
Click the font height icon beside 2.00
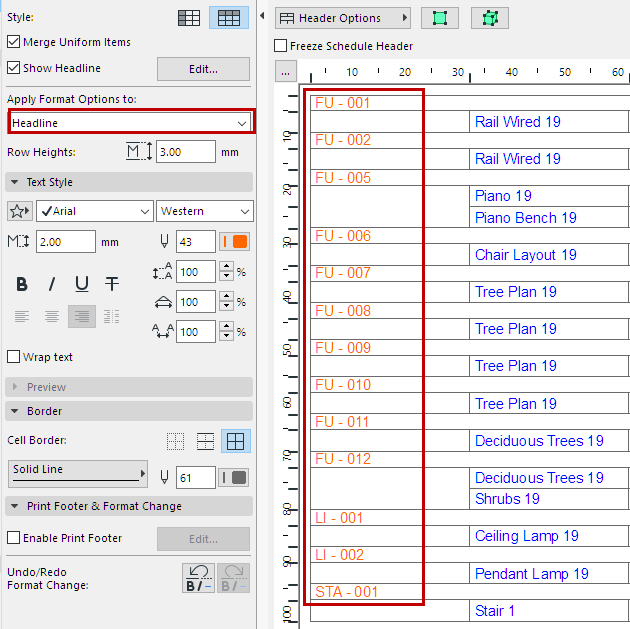click(18, 241)
